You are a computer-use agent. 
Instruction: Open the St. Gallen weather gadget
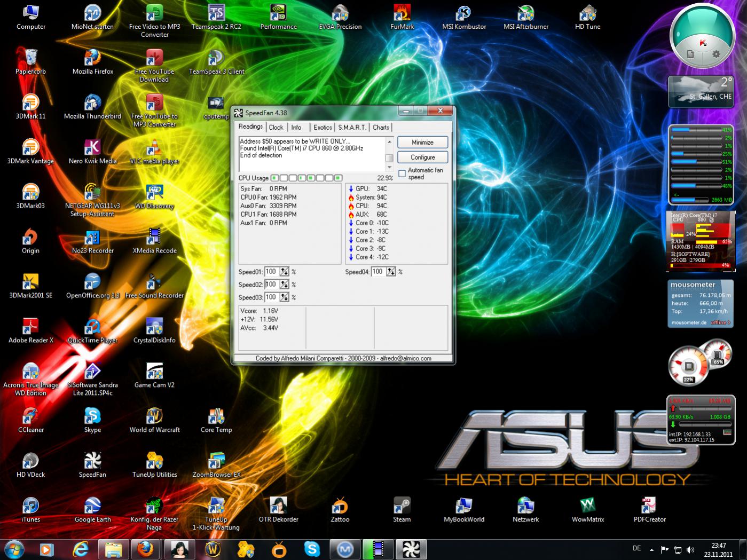tap(702, 91)
